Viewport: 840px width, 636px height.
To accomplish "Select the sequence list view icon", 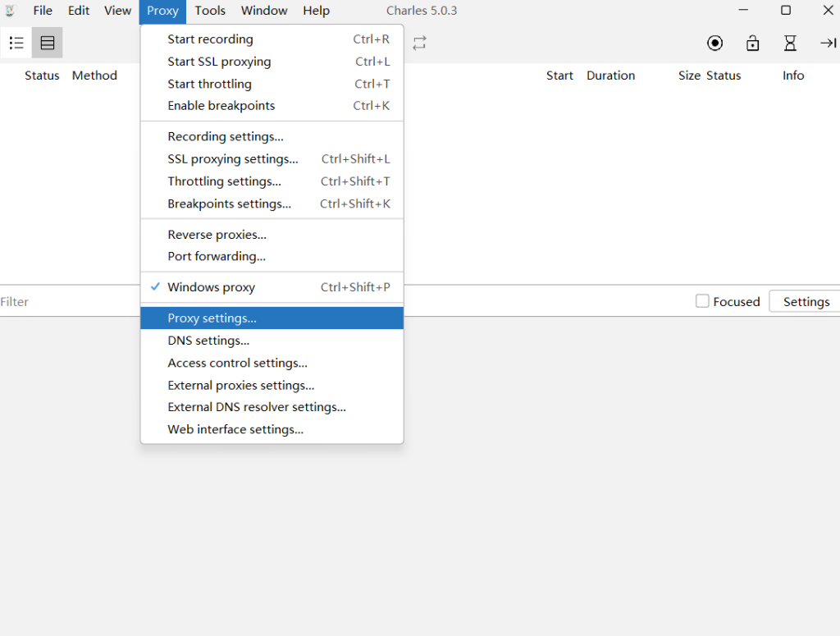I will coord(48,43).
